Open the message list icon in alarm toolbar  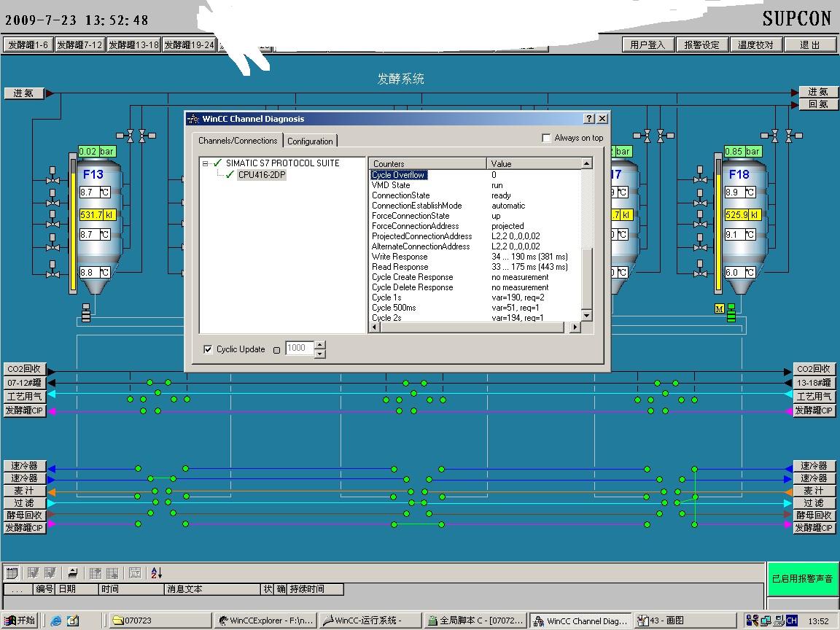tap(11, 573)
